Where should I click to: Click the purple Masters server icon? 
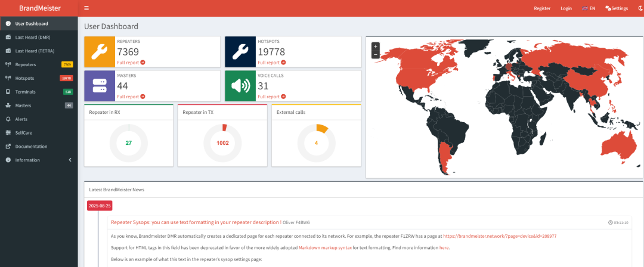100,86
